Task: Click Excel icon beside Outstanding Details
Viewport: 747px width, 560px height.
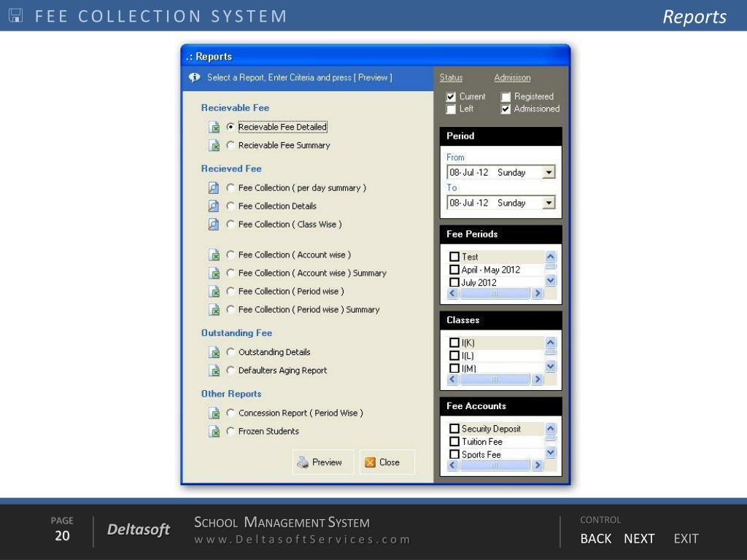Action: (214, 352)
